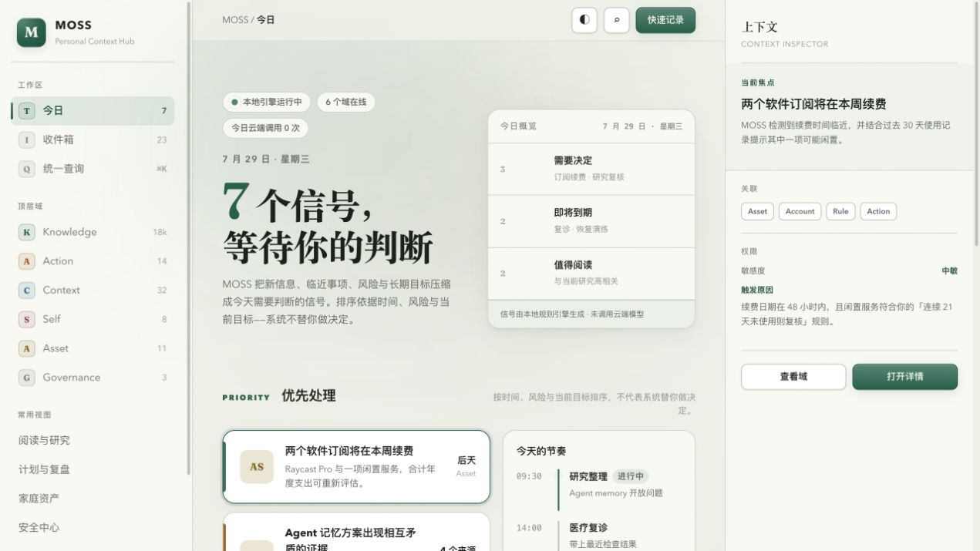Screen dimensions: 980x551
Task: Open the Self domain
Action: click(93, 319)
